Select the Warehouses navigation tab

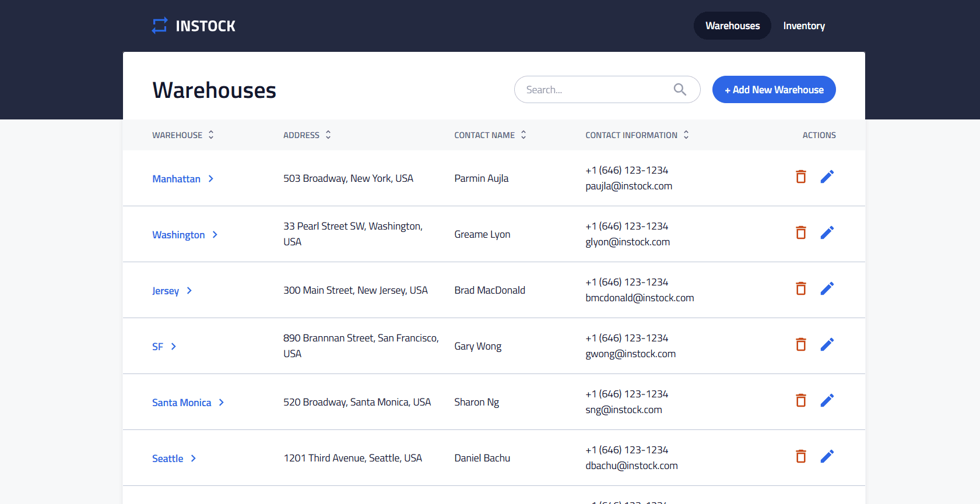tap(732, 26)
